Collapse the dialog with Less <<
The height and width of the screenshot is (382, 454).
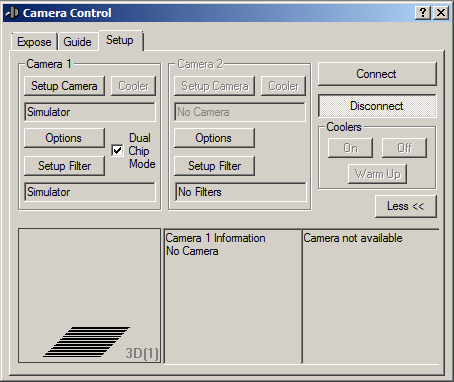coord(406,206)
